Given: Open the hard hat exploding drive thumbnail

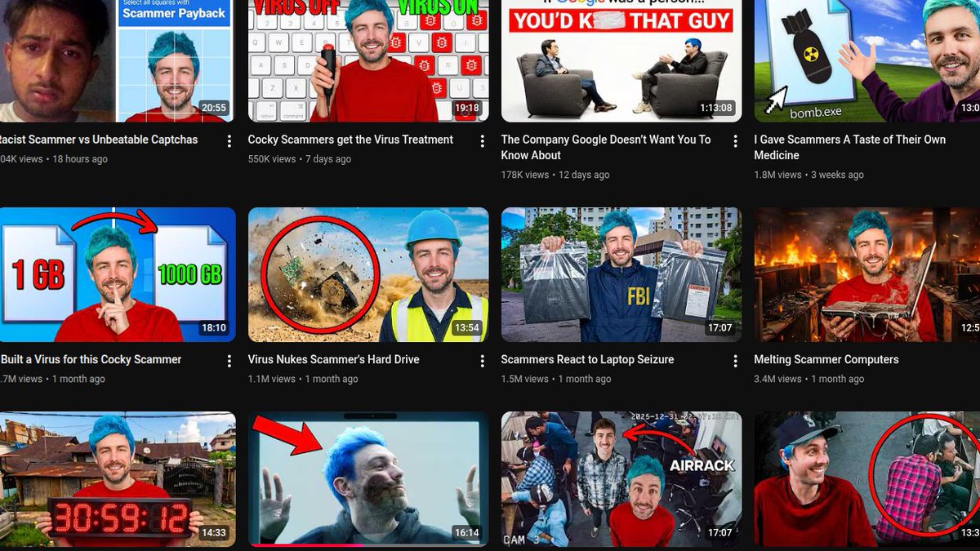Looking at the screenshot, I should pyautogui.click(x=368, y=275).
